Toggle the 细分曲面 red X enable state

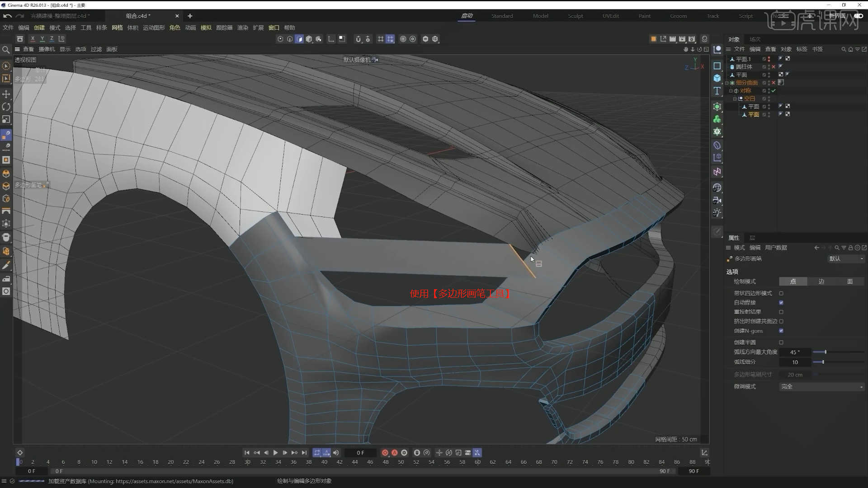(774, 83)
